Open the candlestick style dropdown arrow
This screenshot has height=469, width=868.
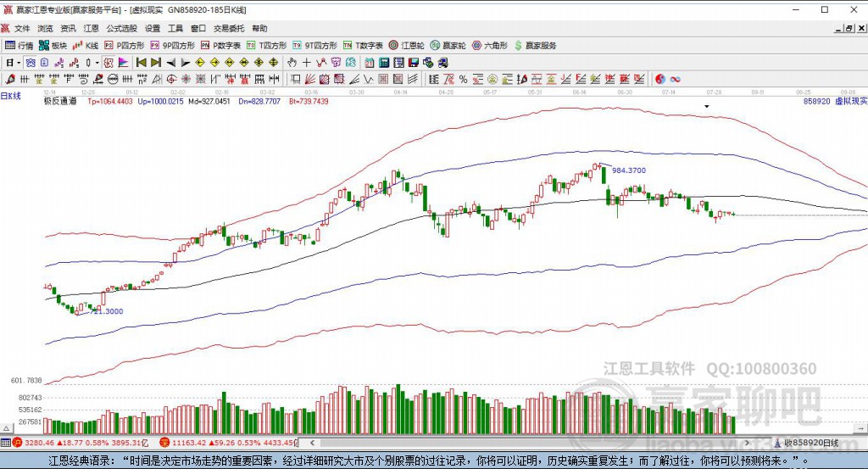pyautogui.click(x=97, y=62)
